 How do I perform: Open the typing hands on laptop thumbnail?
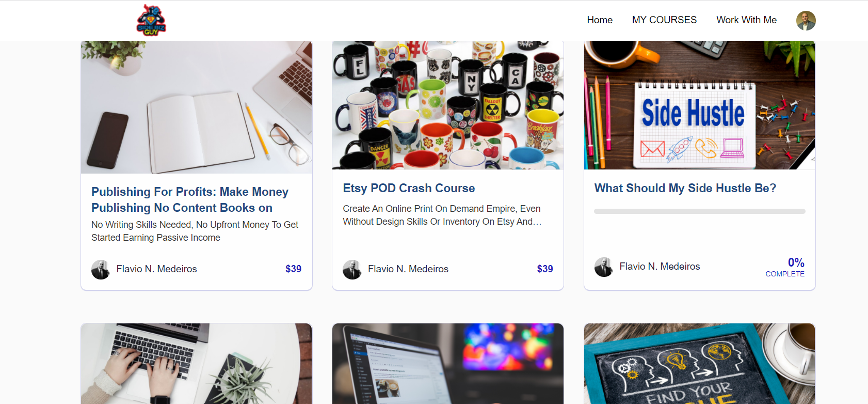(x=197, y=364)
